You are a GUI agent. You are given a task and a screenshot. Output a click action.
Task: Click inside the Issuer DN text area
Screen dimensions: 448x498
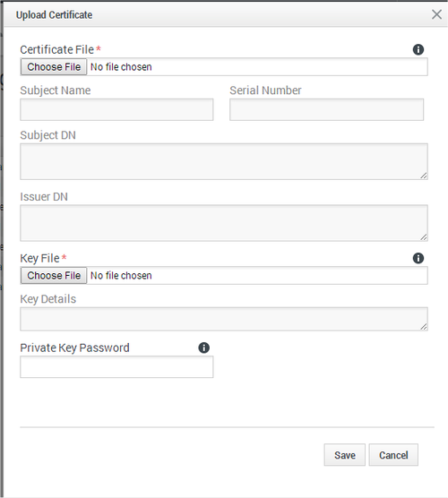click(224, 223)
